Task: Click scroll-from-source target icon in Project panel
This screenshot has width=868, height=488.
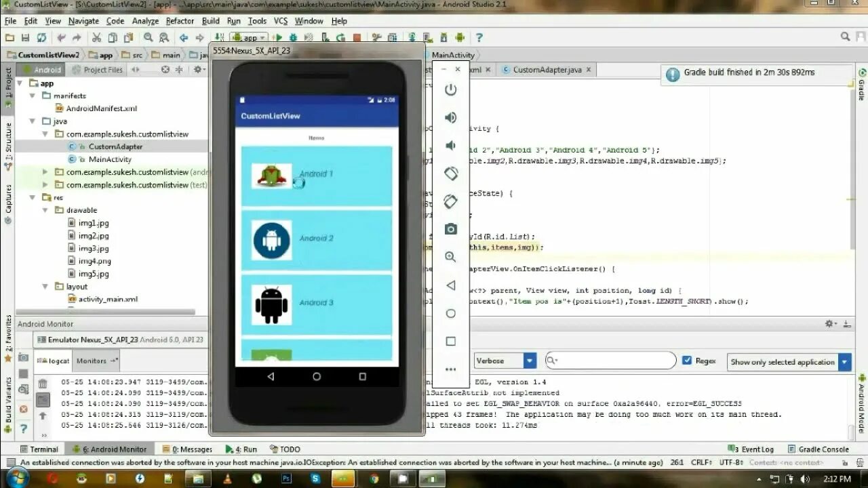Action: 165,69
